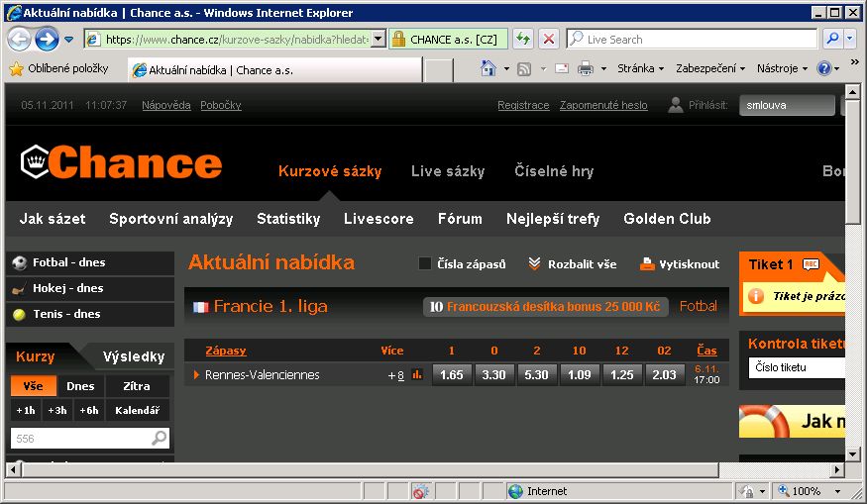867x504 pixels.
Task: Open the Help question mark icon
Action: point(823,68)
